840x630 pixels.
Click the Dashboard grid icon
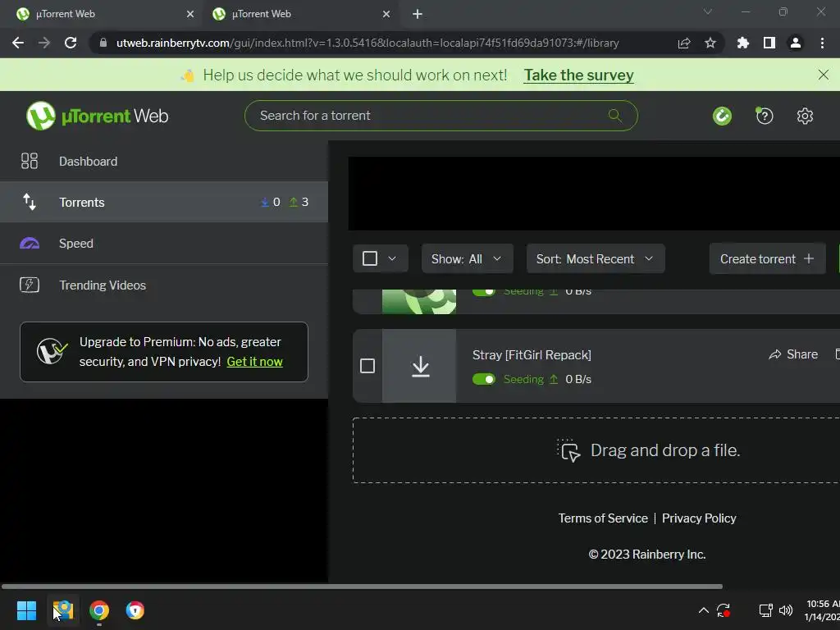click(x=30, y=161)
